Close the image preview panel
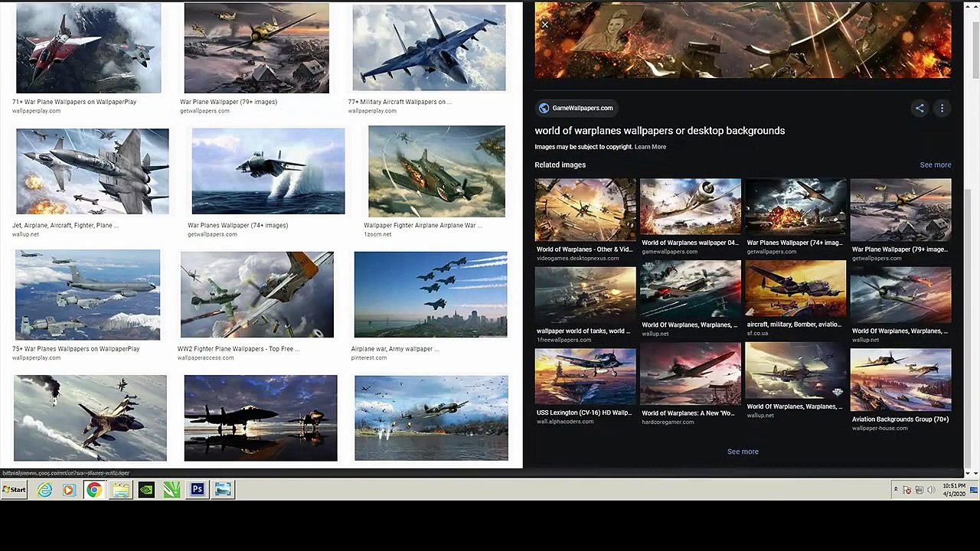The height and width of the screenshot is (551, 980). [x=544, y=24]
